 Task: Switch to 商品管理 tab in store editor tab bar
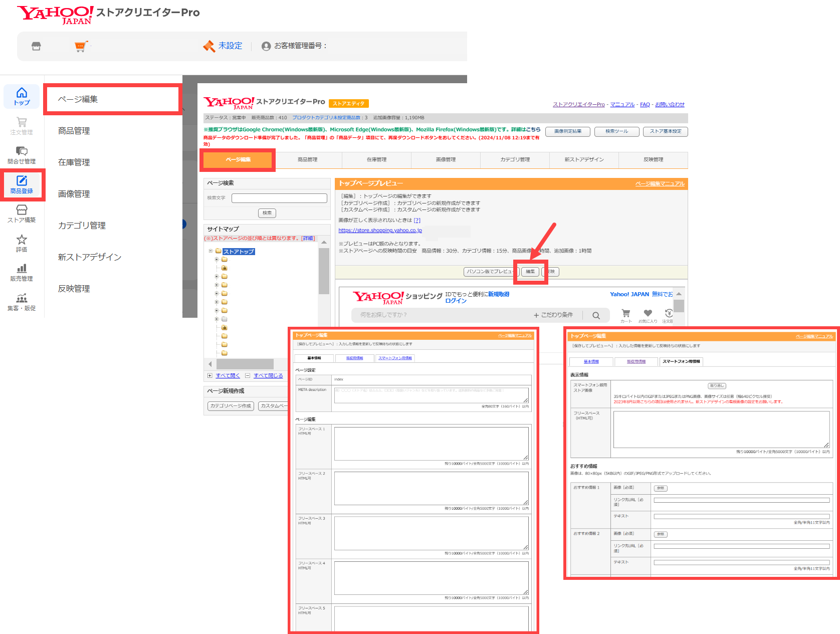307,160
